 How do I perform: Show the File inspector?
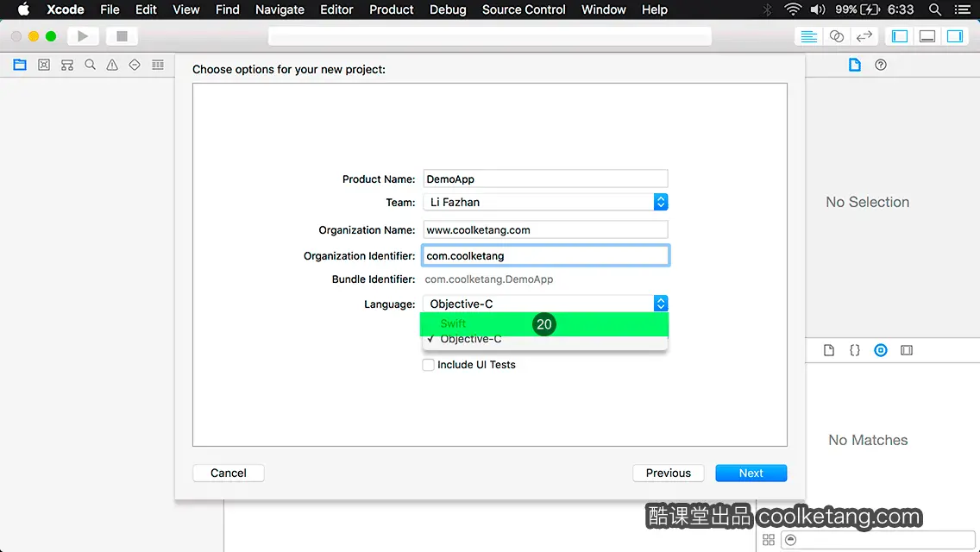tap(854, 65)
